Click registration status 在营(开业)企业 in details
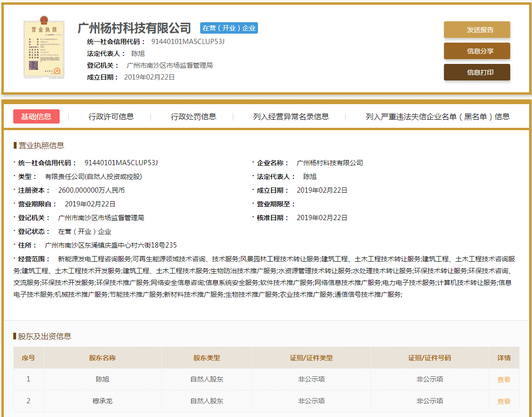Image resolution: width=532 pixels, height=417 pixels. pyautogui.click(x=84, y=232)
